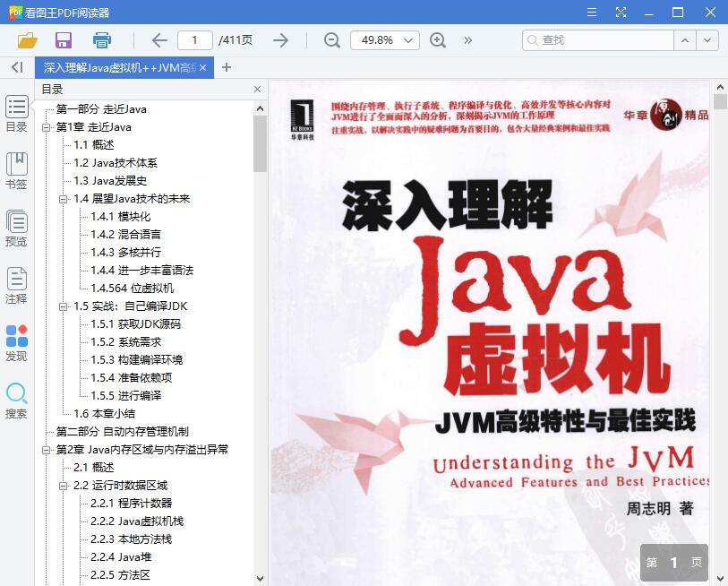This screenshot has width=728, height=586.
Task: Jump to 1.5.2 系统需求
Action: [x=126, y=342]
